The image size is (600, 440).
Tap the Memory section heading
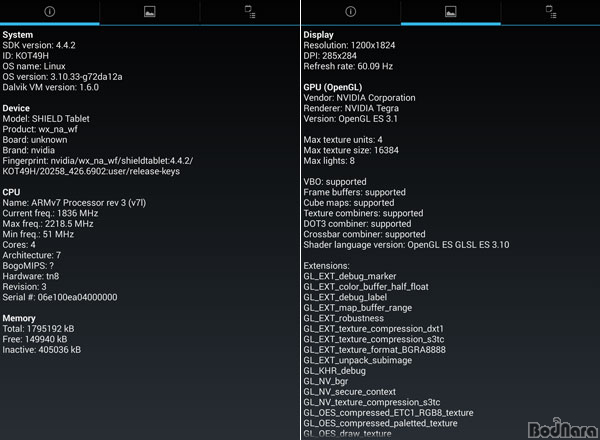(19, 318)
